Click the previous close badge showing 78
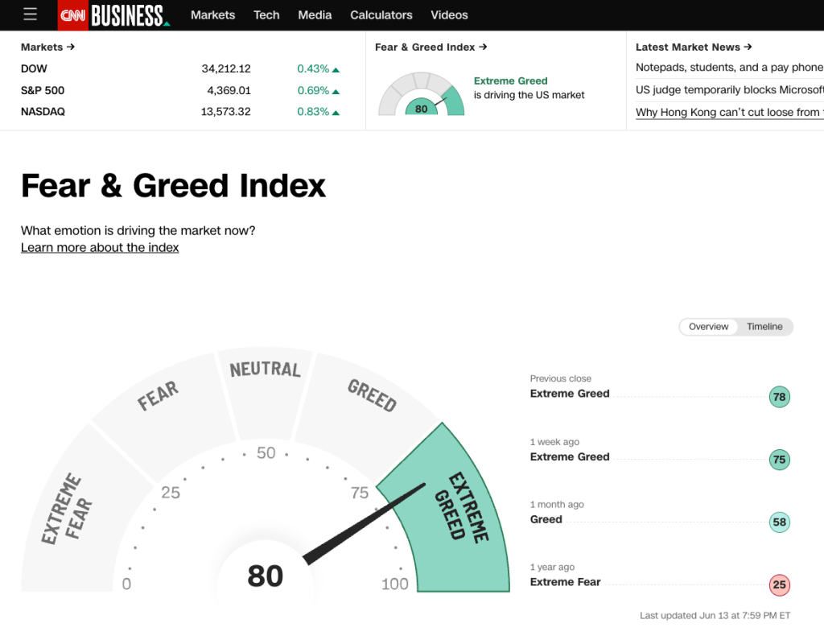The width and height of the screenshot is (824, 644). (779, 397)
